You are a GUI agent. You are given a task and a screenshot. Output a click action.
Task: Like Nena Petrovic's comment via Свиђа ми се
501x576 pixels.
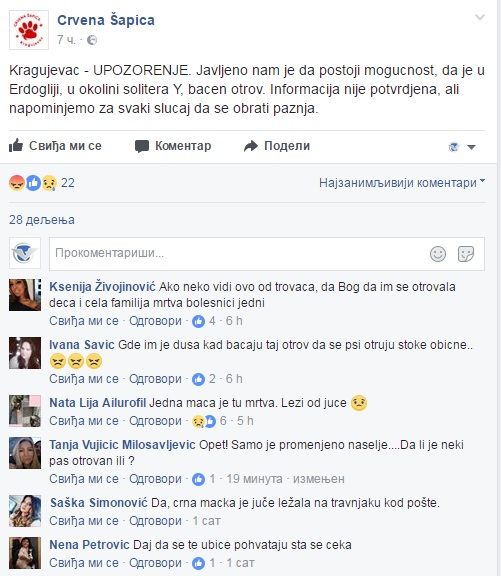click(84, 563)
